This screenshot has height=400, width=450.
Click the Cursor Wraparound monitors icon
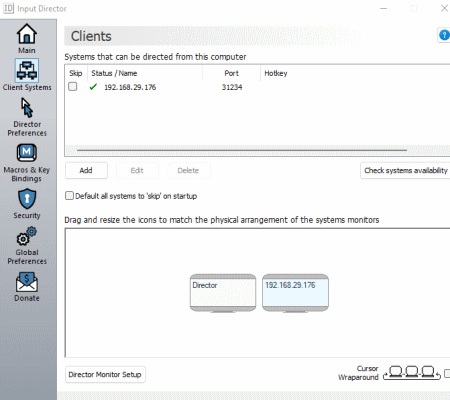click(412, 373)
